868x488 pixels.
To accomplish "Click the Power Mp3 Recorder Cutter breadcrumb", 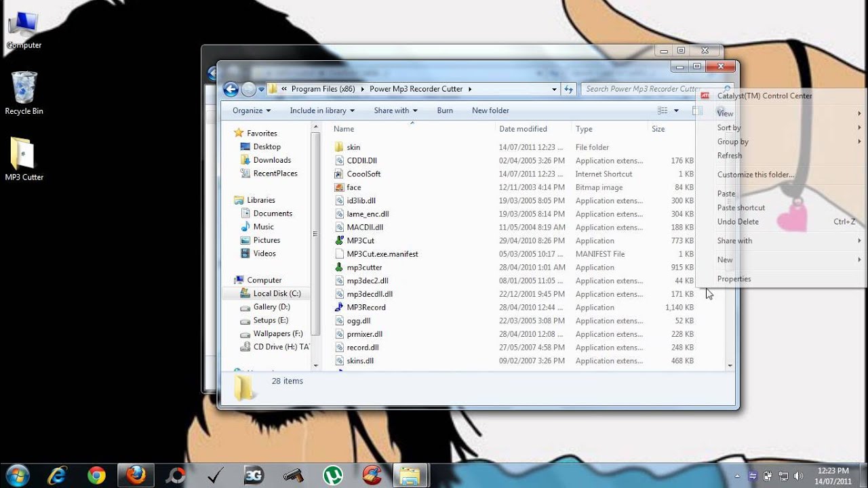I will click(x=416, y=89).
